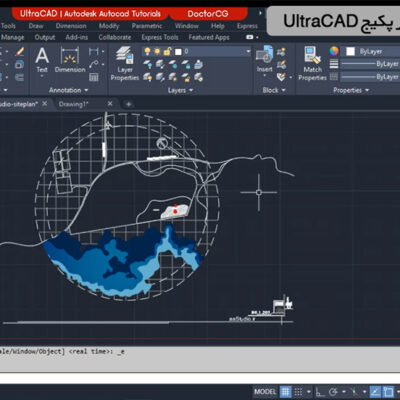Expand the Properties panel
400x400 pixels.
pos(351,90)
